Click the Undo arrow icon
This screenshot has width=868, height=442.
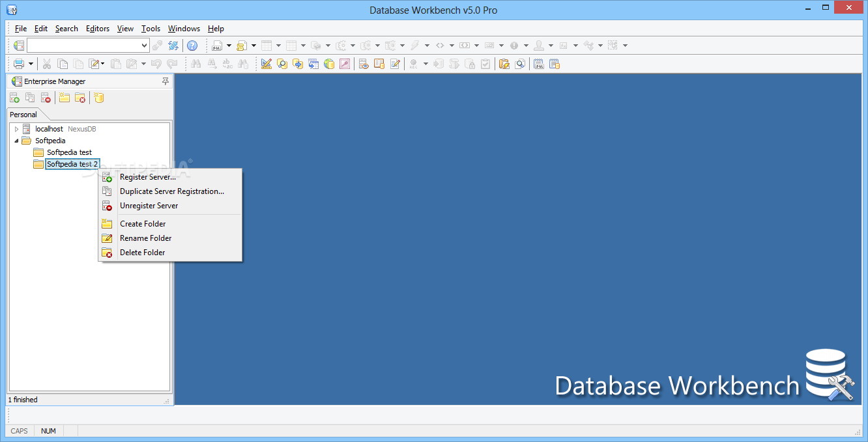156,64
